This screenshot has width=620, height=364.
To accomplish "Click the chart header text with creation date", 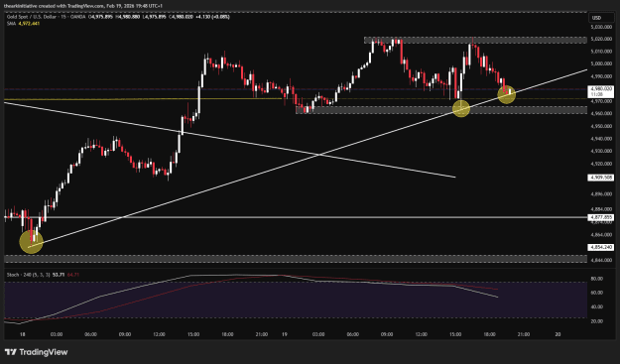I will (x=83, y=6).
